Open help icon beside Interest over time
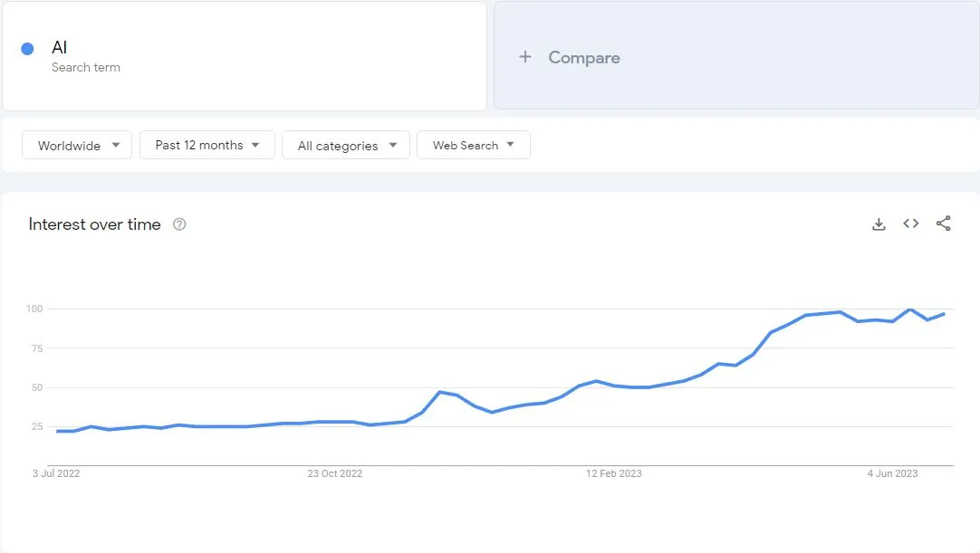Viewport: 980px width, 553px height. [x=179, y=224]
